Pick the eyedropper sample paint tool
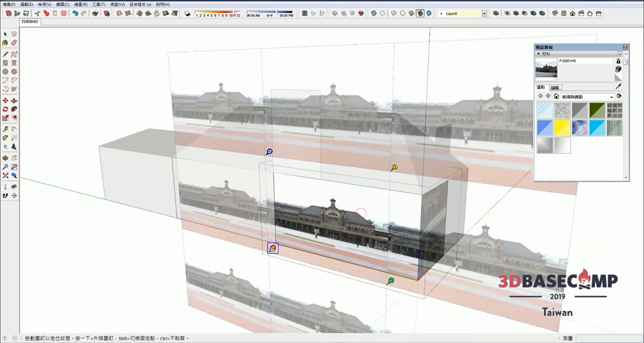Image resolution: width=644 pixels, height=343 pixels. 618,87
